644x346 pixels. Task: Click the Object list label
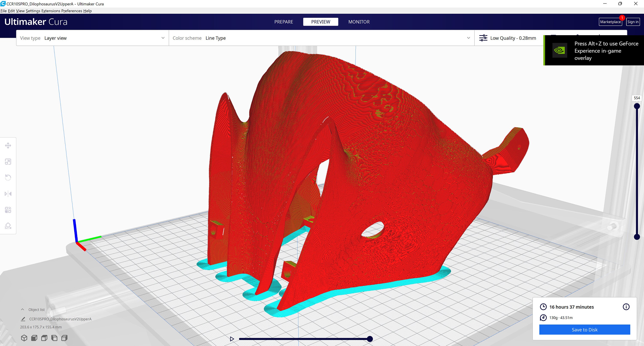pyautogui.click(x=36, y=310)
